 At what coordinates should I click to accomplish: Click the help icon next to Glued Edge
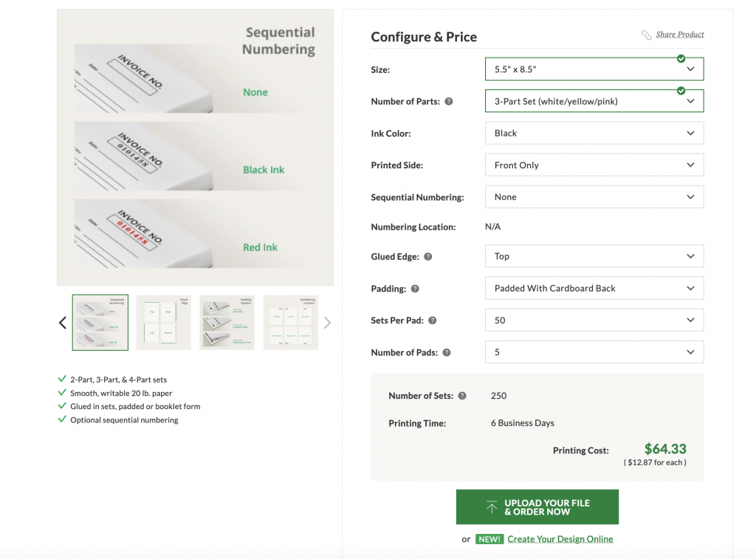click(428, 257)
